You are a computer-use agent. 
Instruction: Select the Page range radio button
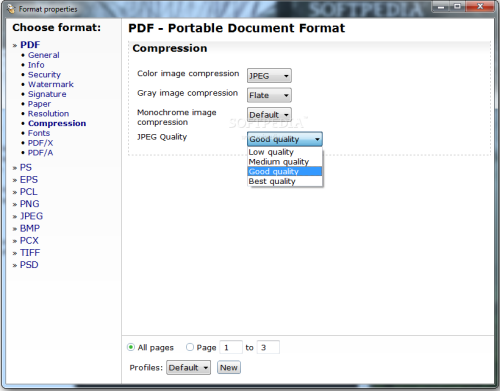pos(190,347)
